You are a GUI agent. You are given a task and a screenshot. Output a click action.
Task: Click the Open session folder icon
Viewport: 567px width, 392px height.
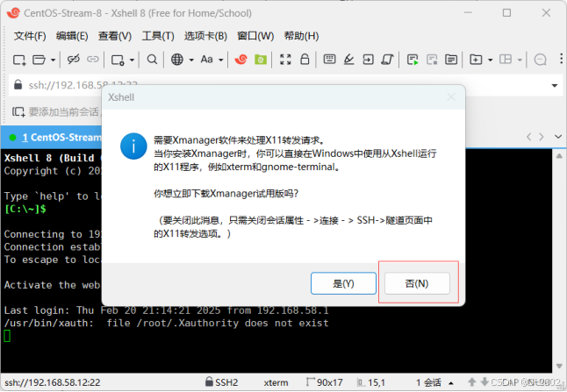[x=39, y=60]
